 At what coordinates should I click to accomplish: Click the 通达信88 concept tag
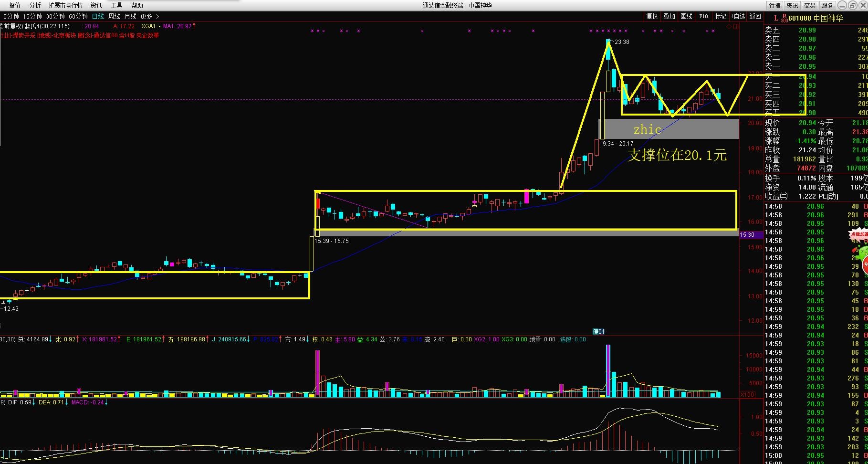tap(105, 35)
